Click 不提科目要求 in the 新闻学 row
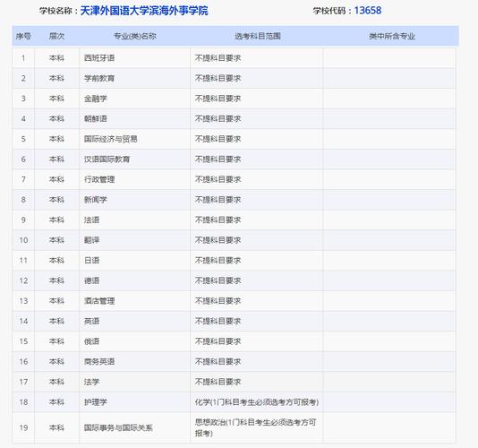 218,200
